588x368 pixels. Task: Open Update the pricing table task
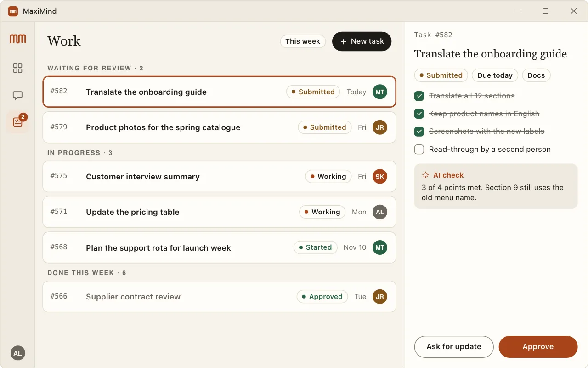[220, 212]
